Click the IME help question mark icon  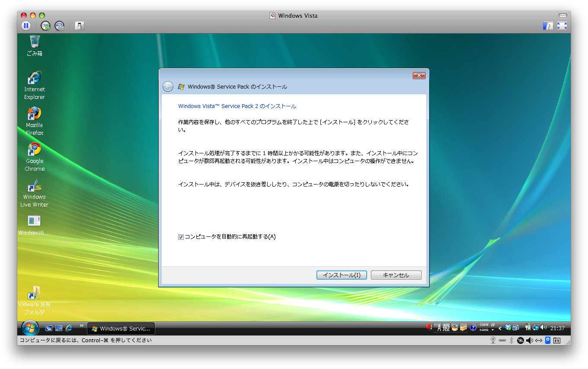coord(473,328)
